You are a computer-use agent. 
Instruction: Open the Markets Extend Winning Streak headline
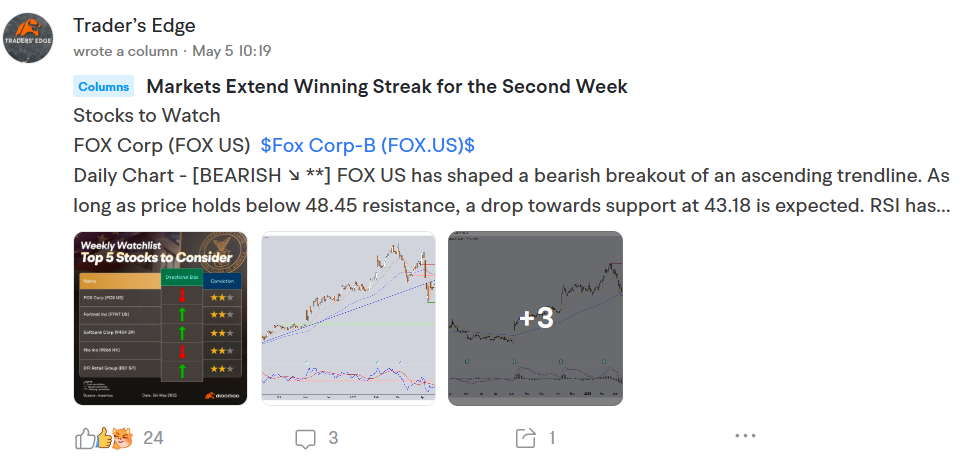pyautogui.click(x=387, y=86)
